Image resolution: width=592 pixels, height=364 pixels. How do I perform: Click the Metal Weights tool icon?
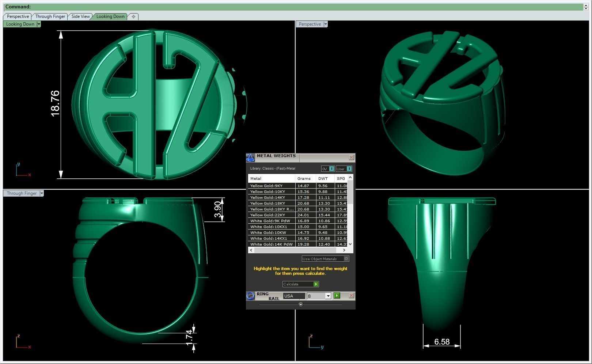(250, 158)
